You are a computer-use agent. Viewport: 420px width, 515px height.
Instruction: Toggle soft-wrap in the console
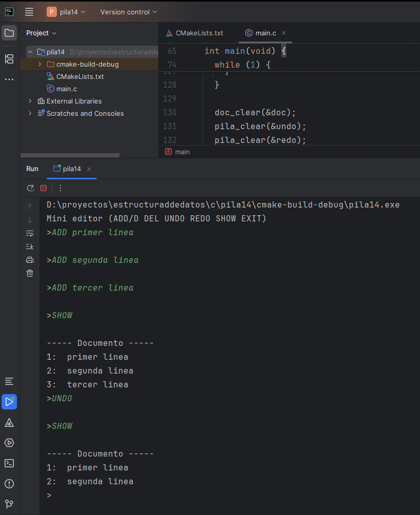coord(30,233)
